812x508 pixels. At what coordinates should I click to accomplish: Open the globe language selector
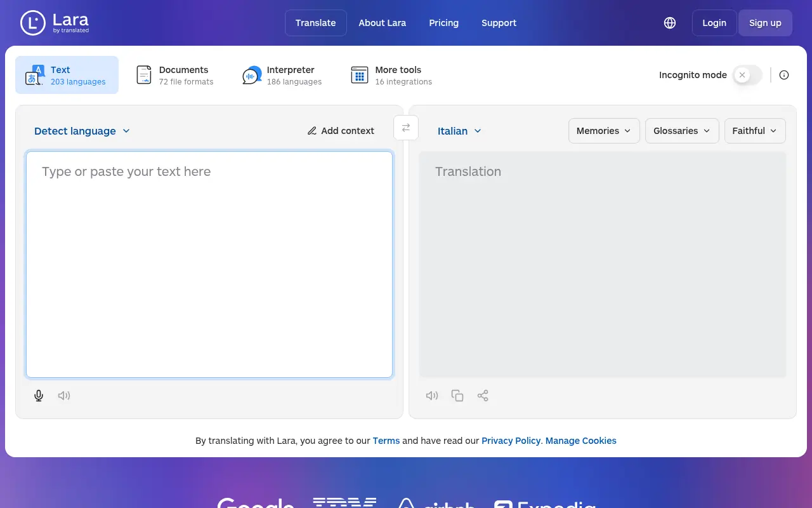coord(670,23)
